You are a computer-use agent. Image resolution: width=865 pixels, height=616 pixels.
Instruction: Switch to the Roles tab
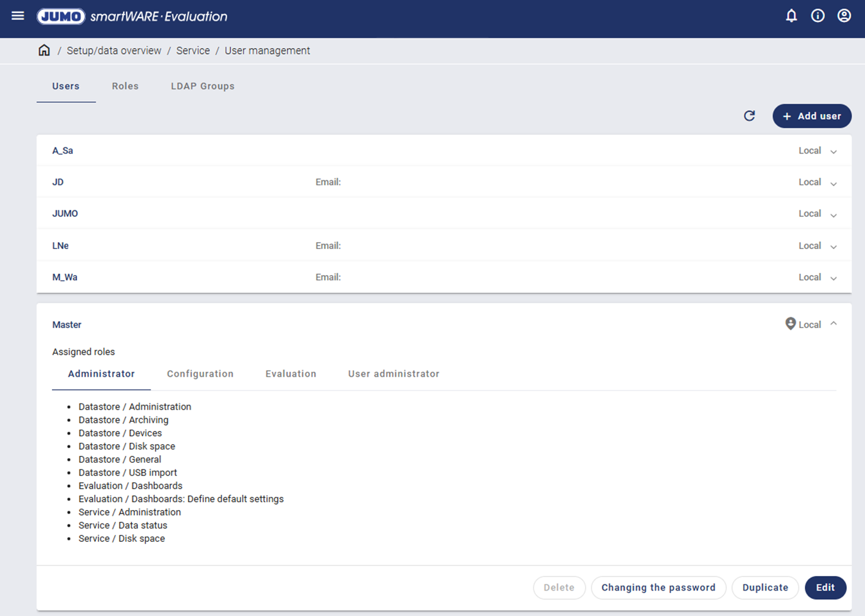click(x=125, y=86)
